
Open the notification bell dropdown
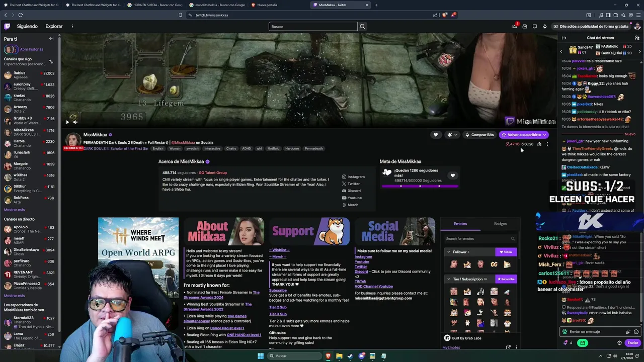(x=452, y=135)
